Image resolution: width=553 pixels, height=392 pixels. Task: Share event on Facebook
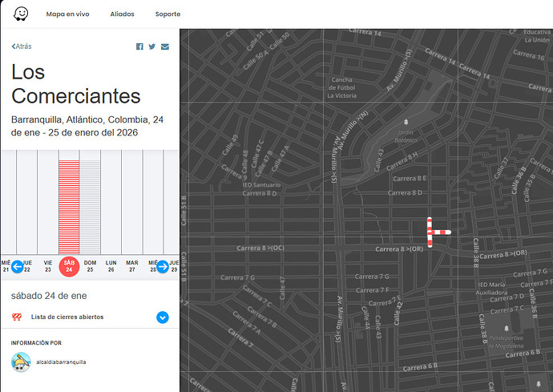point(139,47)
